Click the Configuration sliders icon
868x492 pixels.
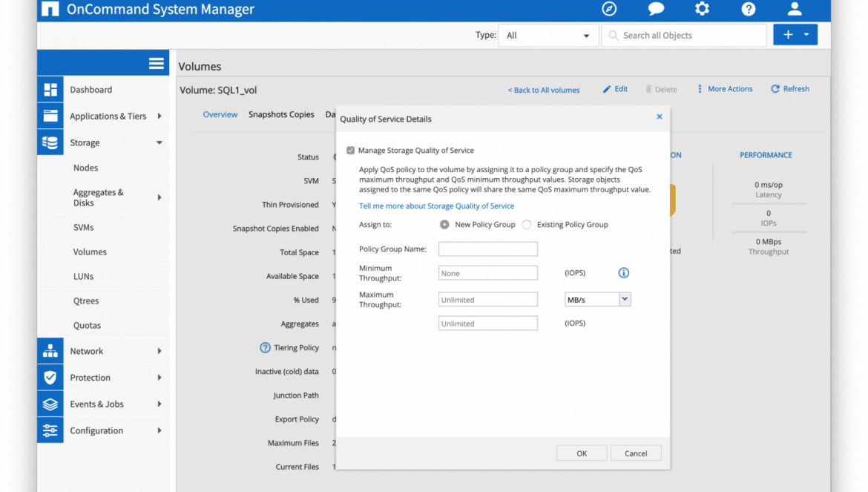[x=50, y=430]
